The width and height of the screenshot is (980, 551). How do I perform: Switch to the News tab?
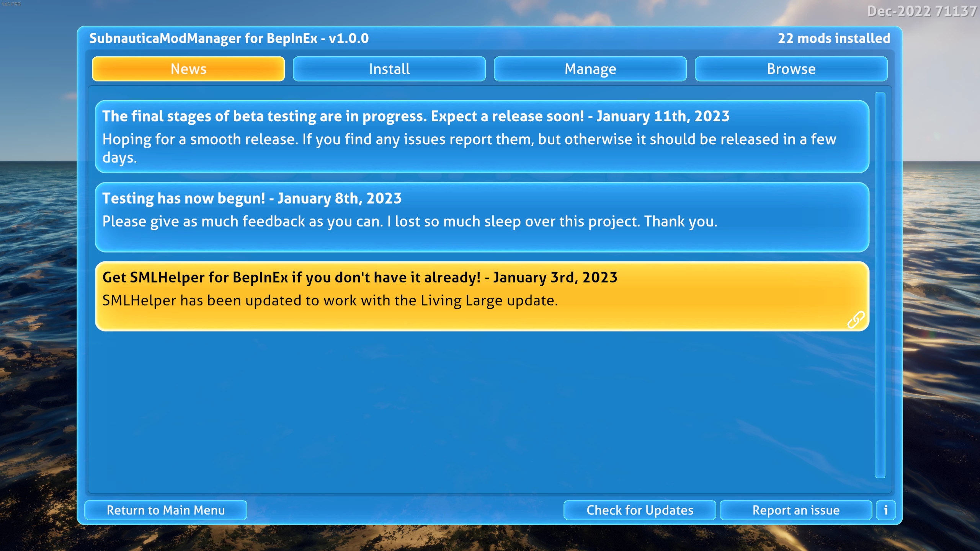point(188,69)
